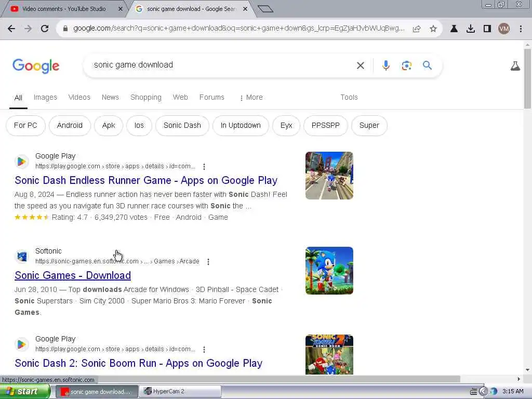Image resolution: width=532 pixels, height=399 pixels.
Task: Click the system tray clock 3:15 AM
Action: [513, 392]
